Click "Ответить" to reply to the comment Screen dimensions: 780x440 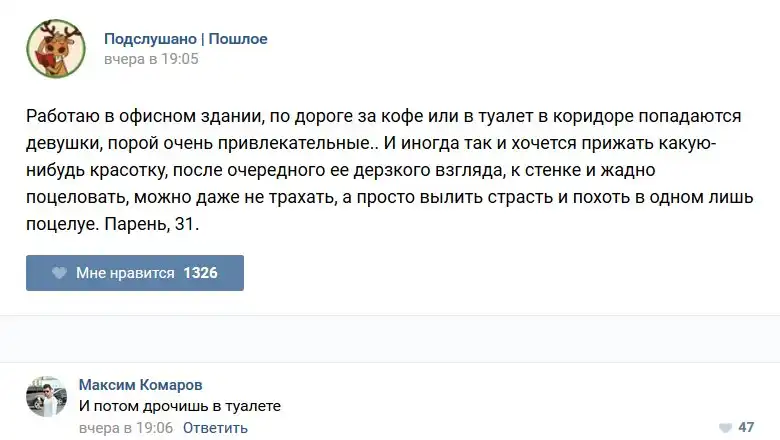click(215, 428)
